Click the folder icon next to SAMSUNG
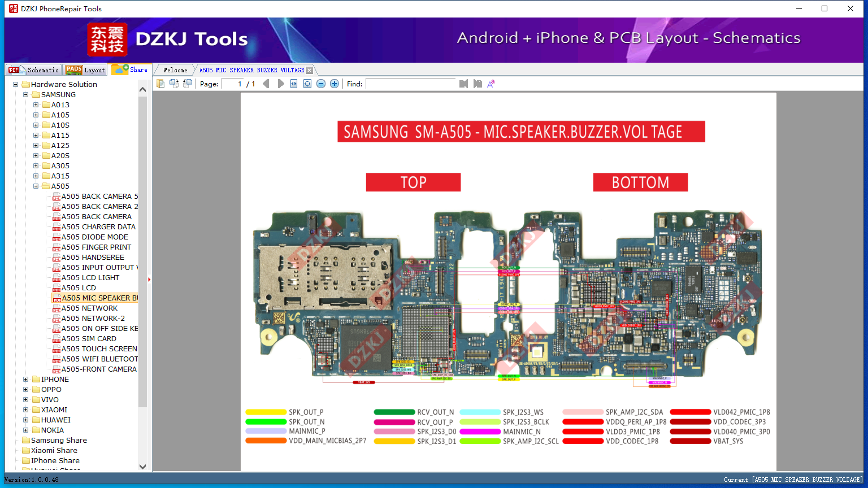Screen dimensions: 868x488 tap(36, 95)
